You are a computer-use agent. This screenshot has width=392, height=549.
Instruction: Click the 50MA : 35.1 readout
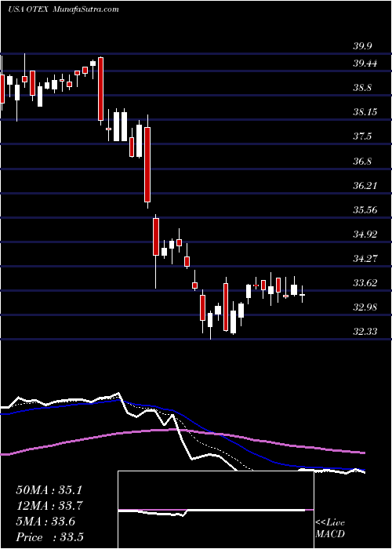pos(50,490)
